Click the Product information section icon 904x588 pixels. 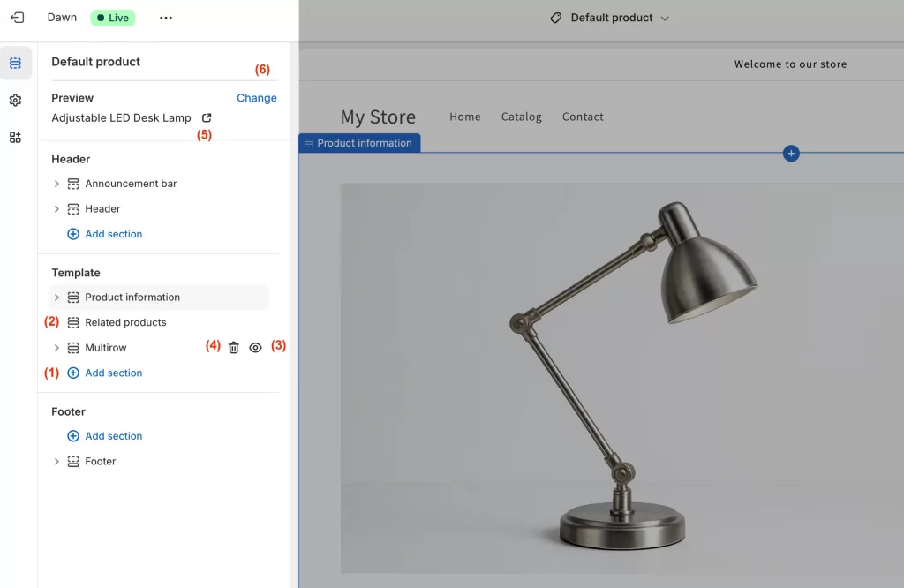pos(73,298)
